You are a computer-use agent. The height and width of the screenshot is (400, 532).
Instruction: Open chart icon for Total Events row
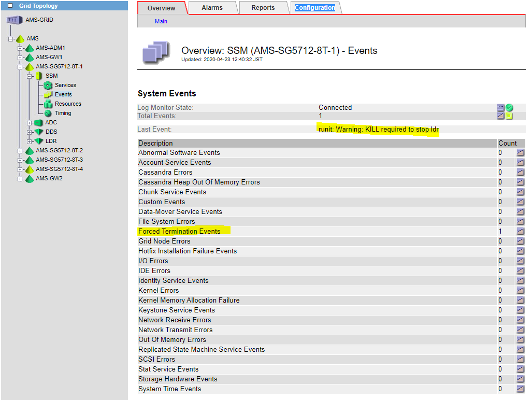(501, 116)
